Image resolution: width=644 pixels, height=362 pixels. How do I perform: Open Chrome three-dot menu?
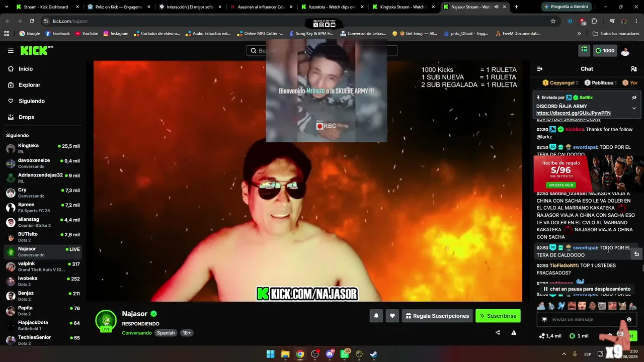tap(636, 21)
